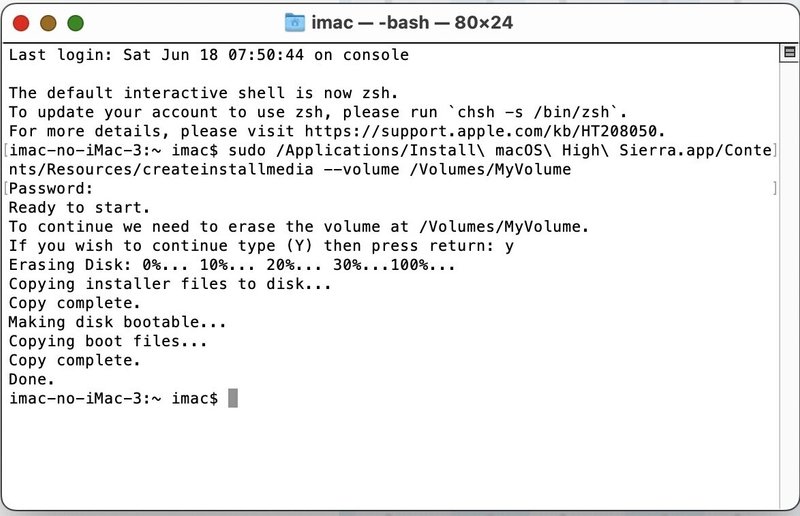The image size is (800, 516).
Task: Click the block cursor at the last prompt
Action: [x=233, y=398]
